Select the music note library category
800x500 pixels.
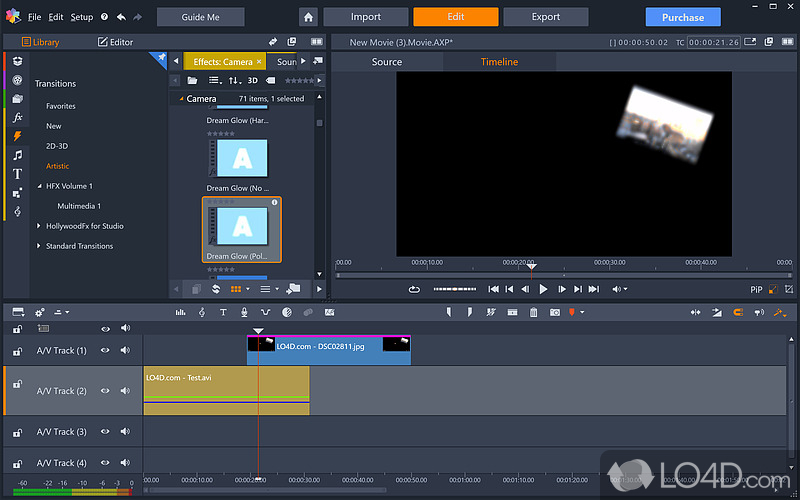pyautogui.click(x=17, y=155)
